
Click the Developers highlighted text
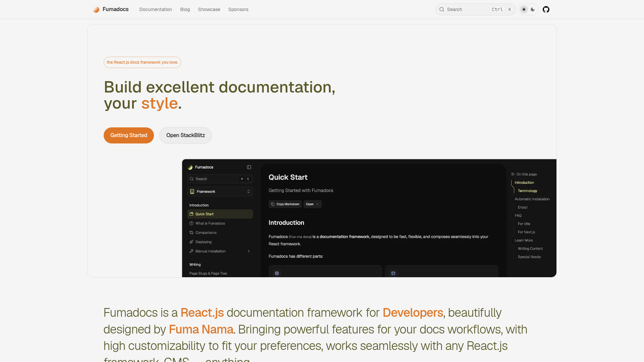413,313
